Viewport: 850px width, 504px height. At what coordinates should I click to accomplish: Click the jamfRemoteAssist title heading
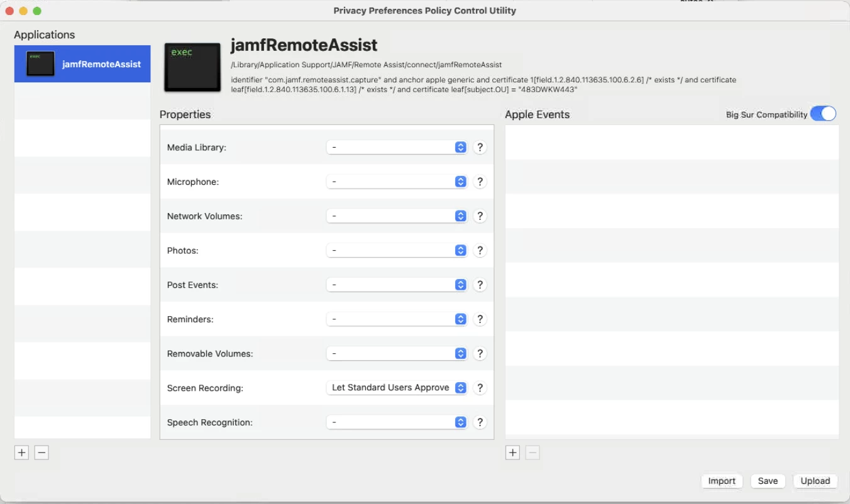(x=304, y=45)
